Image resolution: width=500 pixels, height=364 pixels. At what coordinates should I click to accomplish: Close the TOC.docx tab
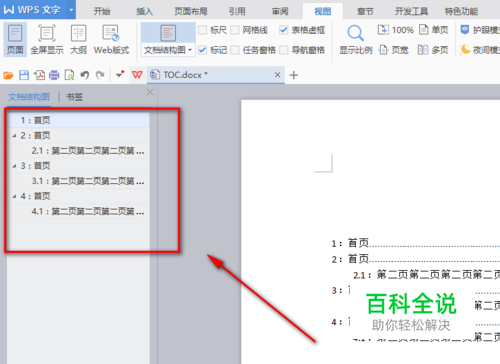[277, 75]
